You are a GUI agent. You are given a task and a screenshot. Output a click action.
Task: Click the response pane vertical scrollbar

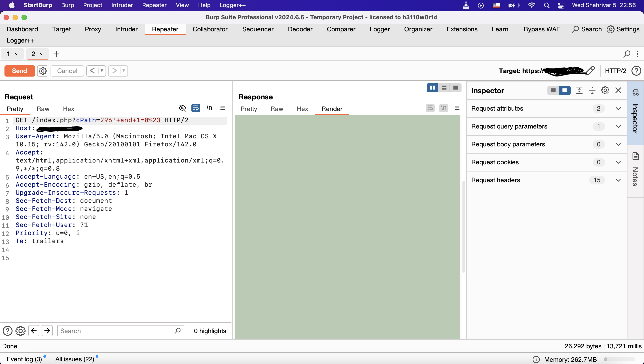coord(463,227)
